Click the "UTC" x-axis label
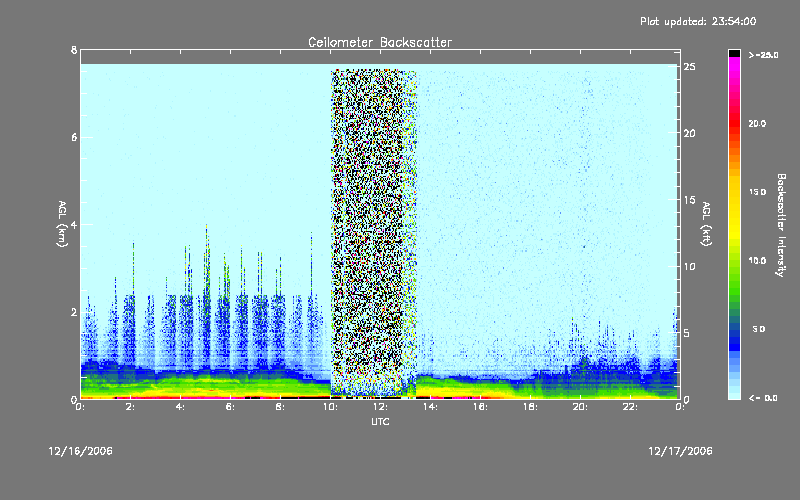 click(380, 421)
